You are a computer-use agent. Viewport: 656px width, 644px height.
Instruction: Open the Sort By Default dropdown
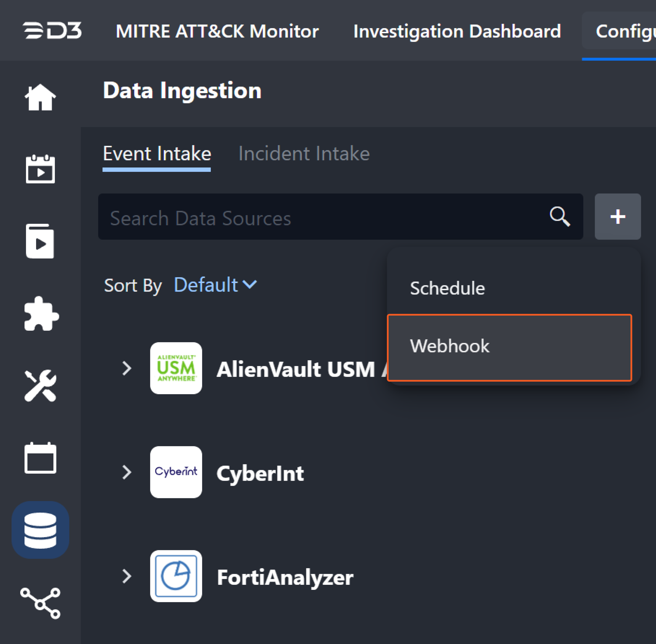pos(215,285)
